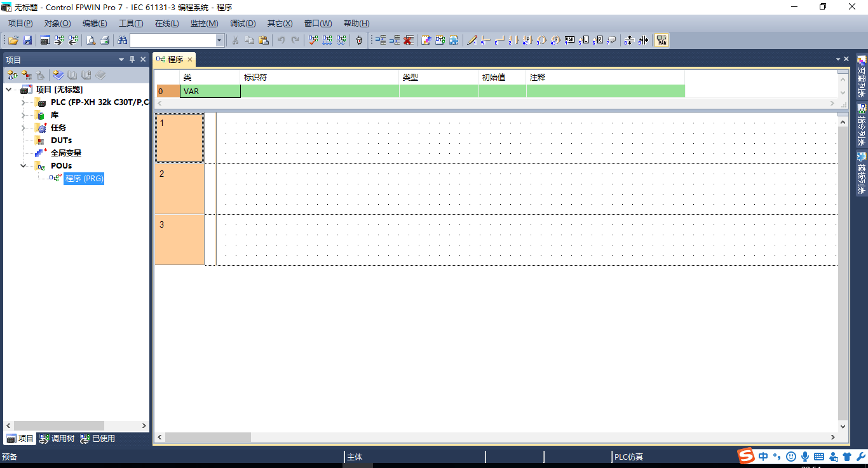Click the binoculars find icon
Viewport: 868px width, 468px height.
pos(123,40)
